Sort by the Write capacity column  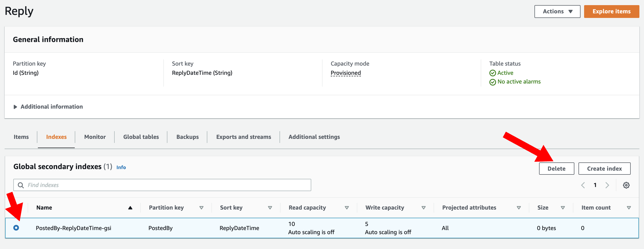tap(424, 208)
